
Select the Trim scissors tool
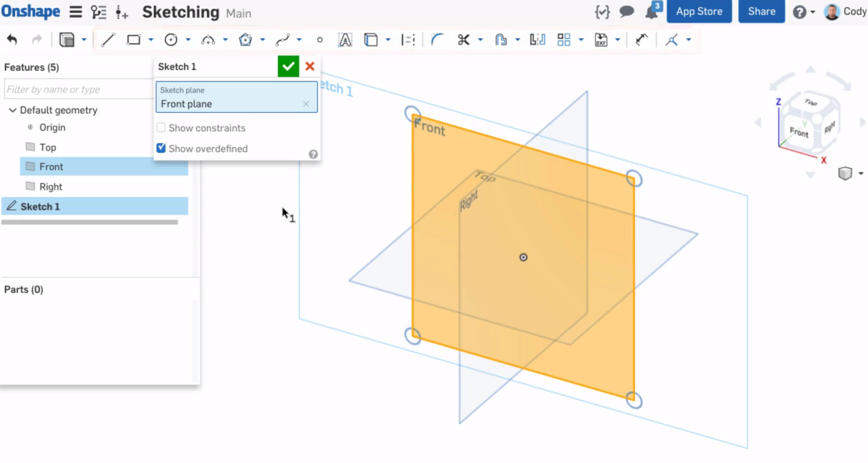pyautogui.click(x=464, y=40)
